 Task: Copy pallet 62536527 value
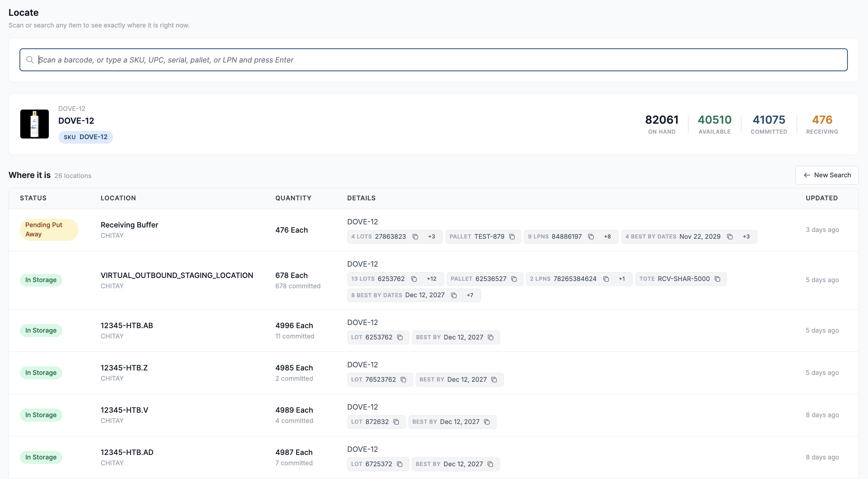[514, 279]
